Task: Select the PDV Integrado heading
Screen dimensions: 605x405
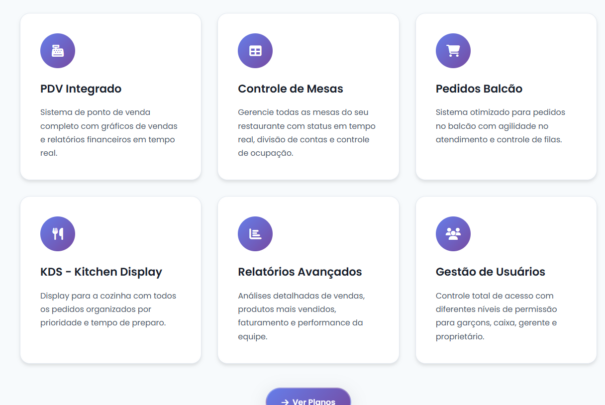Action: tap(81, 88)
